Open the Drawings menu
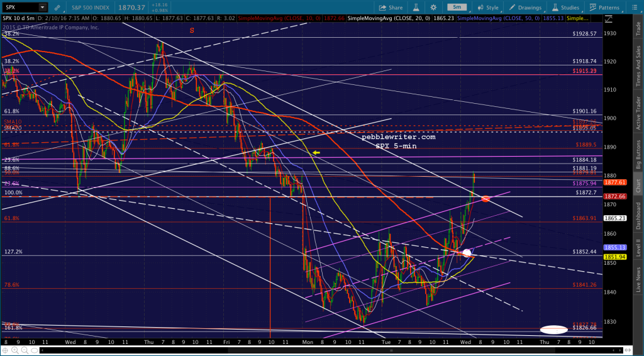Image resolution: width=644 pixels, height=356 pixels. pos(525,8)
